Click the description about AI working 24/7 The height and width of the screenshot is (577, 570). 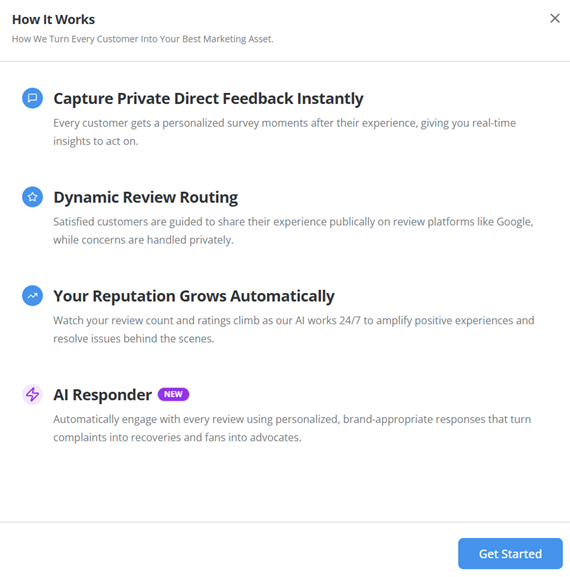click(294, 329)
